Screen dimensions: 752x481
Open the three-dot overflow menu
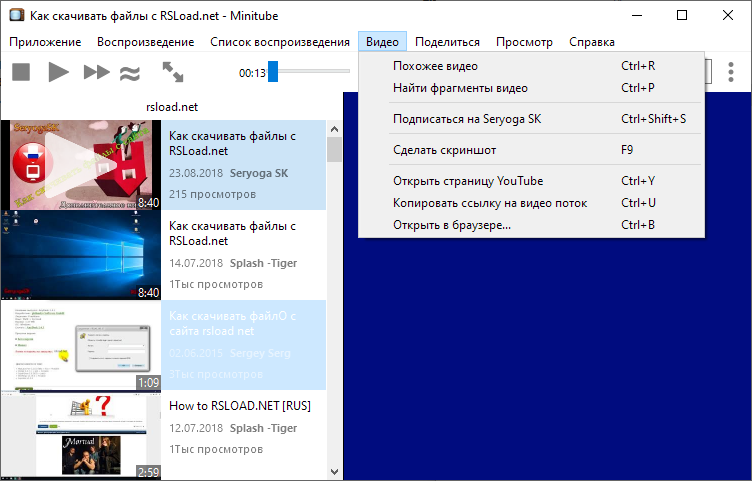[x=730, y=72]
